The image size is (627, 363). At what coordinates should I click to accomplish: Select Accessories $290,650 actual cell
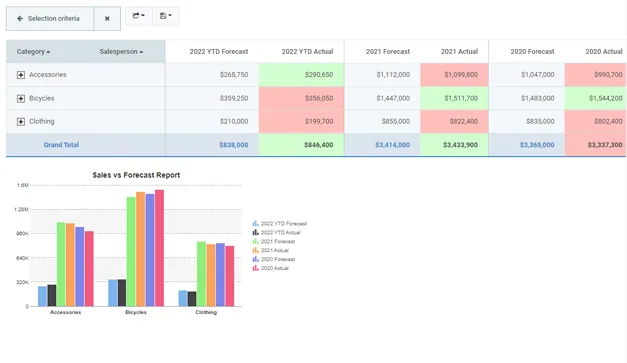302,75
